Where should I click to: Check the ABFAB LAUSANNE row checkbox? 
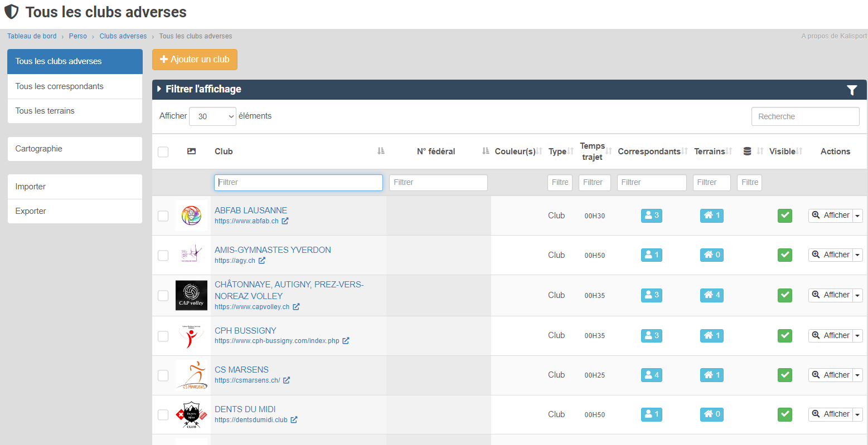(163, 216)
